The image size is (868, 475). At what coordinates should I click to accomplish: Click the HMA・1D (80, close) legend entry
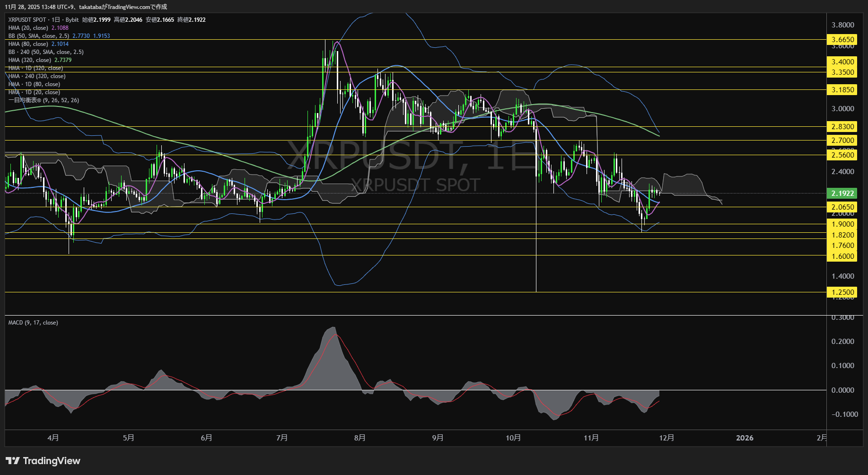pyautogui.click(x=33, y=84)
